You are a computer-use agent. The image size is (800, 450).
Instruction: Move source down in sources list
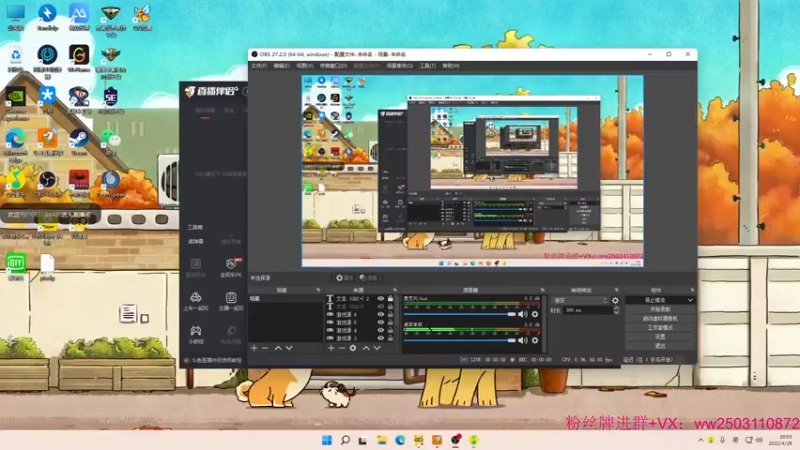(x=377, y=348)
